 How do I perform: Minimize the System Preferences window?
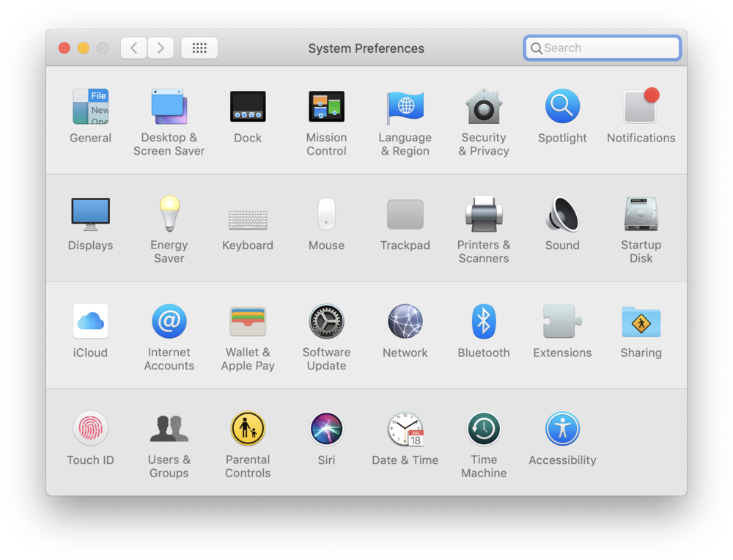pos(84,48)
